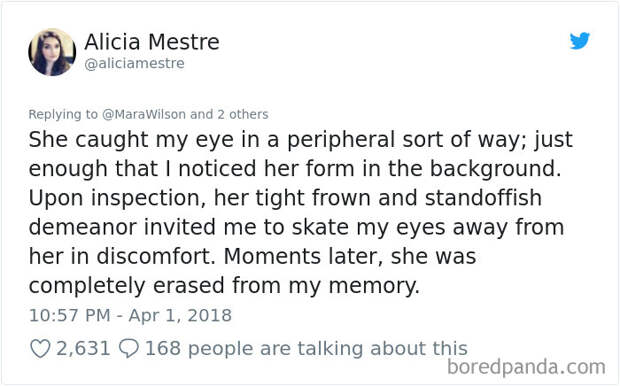620x386 pixels.
Task: Click the Twitter bird logo icon
Action: (580, 41)
